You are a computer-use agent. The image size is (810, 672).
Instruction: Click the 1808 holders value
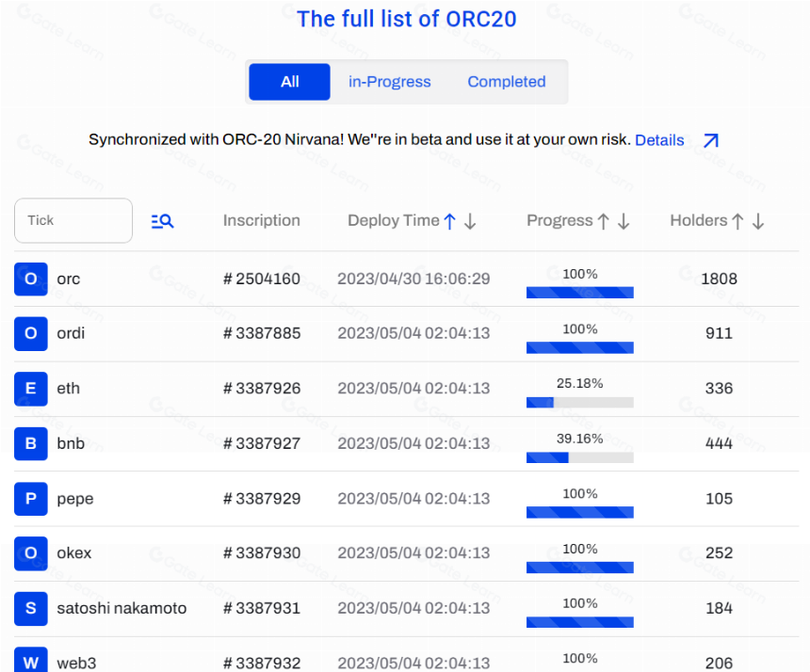coord(719,279)
